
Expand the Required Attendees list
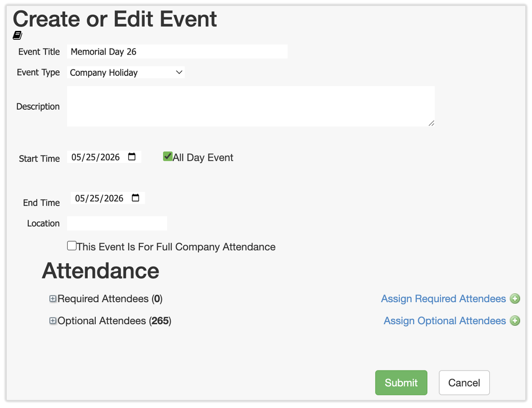(53, 299)
